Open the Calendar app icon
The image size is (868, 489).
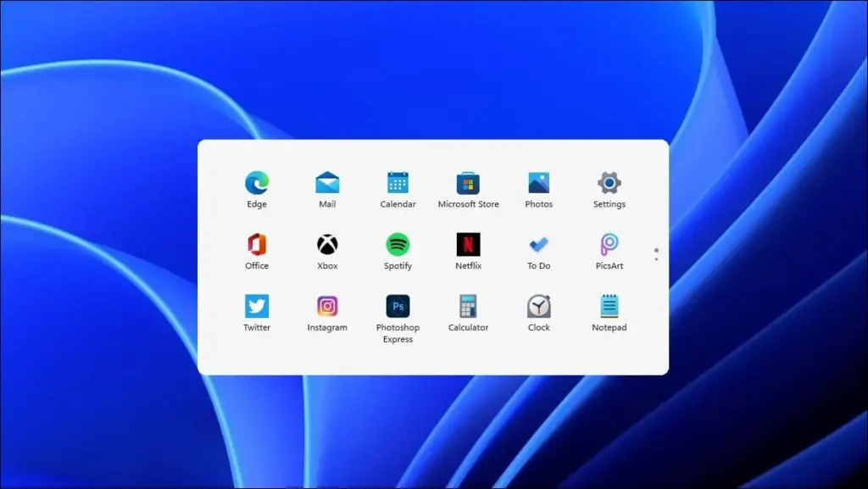pos(398,183)
